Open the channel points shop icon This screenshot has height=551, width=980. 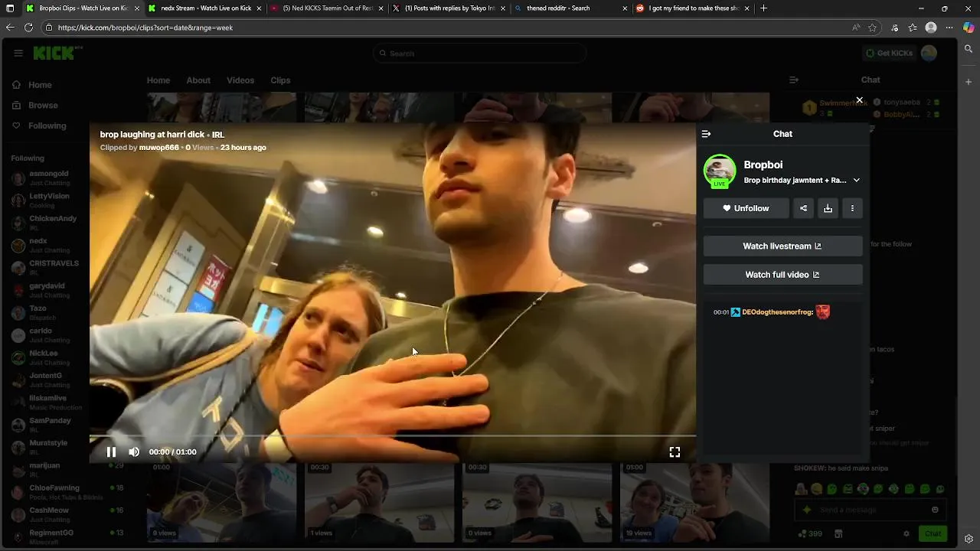tap(838, 534)
